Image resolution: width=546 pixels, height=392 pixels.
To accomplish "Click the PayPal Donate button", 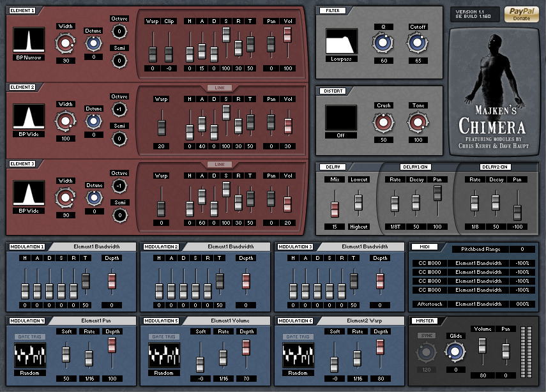I will (x=522, y=14).
